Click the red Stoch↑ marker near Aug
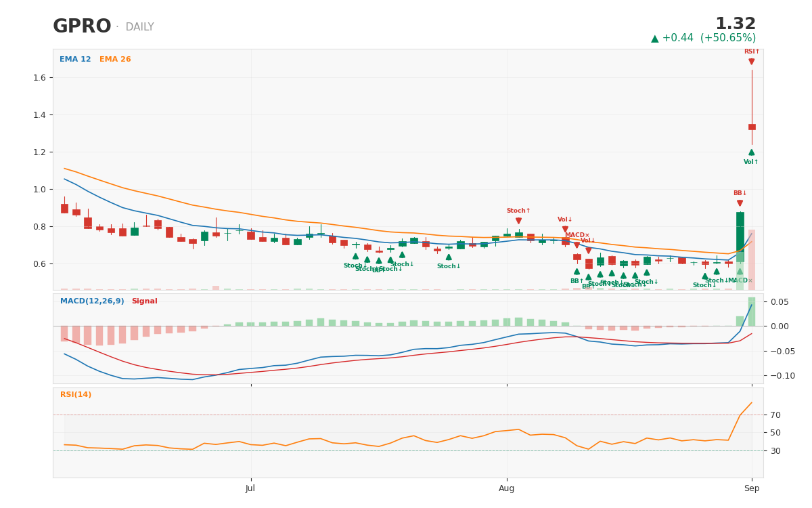 [x=518, y=221]
